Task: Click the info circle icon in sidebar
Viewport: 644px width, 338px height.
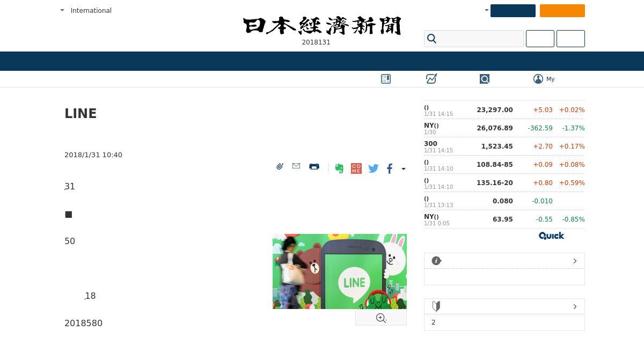Action: (x=436, y=261)
